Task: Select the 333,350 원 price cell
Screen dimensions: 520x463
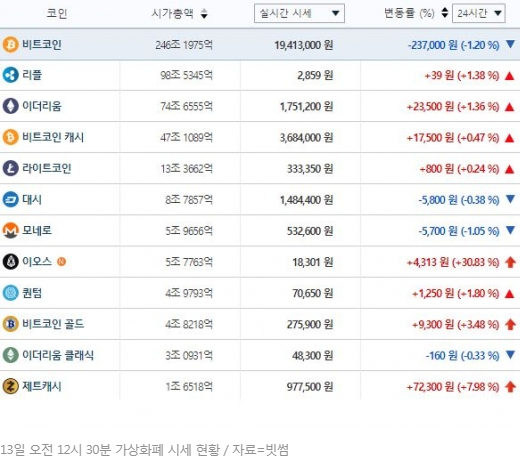Action: point(310,169)
